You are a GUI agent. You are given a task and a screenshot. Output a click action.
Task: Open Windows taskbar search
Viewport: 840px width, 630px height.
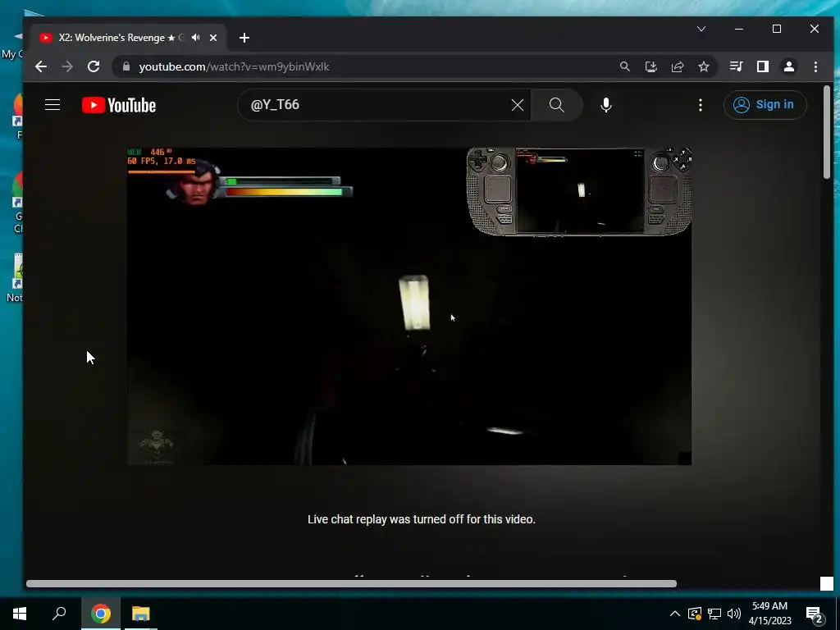tap(59, 614)
